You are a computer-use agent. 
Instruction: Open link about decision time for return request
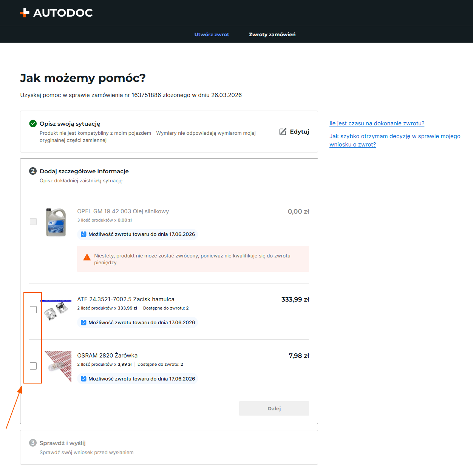(x=395, y=140)
